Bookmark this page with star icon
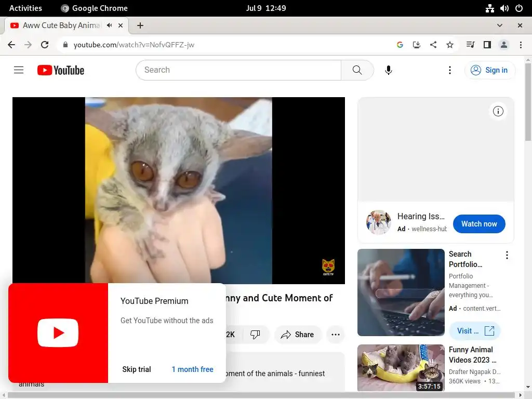The width and height of the screenshot is (532, 399). [449, 45]
